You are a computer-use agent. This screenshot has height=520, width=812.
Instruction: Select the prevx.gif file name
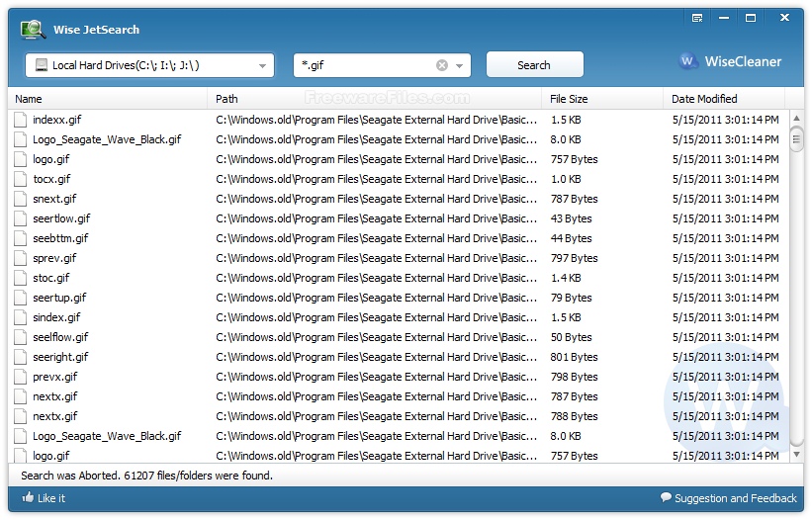(55, 377)
